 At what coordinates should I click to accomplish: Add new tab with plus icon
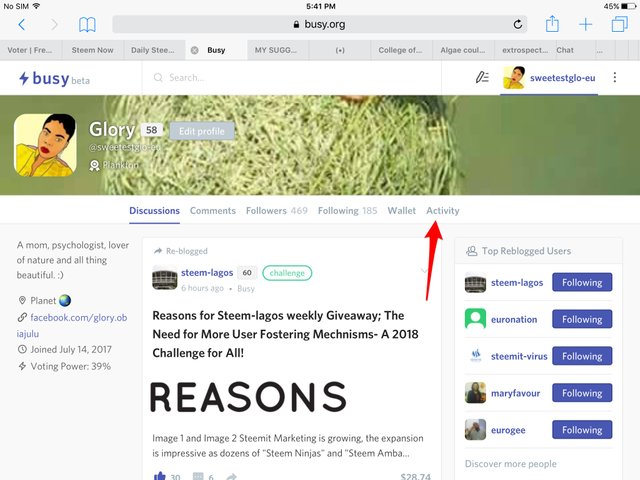pyautogui.click(x=585, y=24)
